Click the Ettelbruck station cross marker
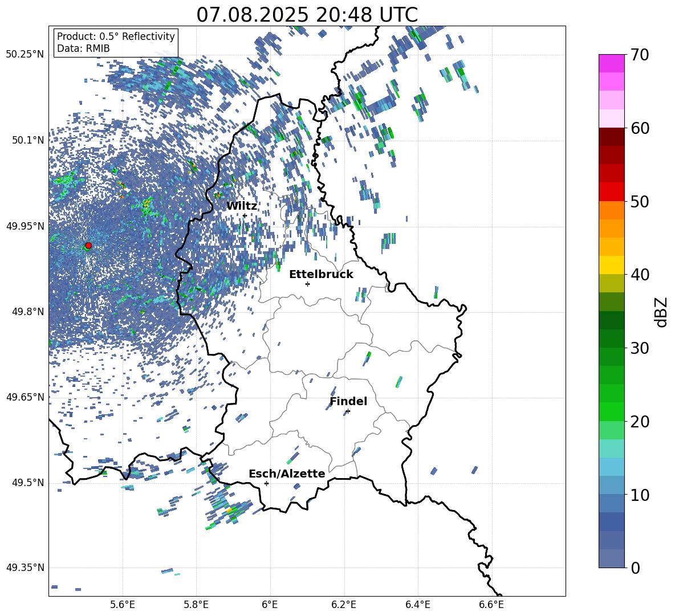This screenshot has width=675, height=616. [307, 284]
